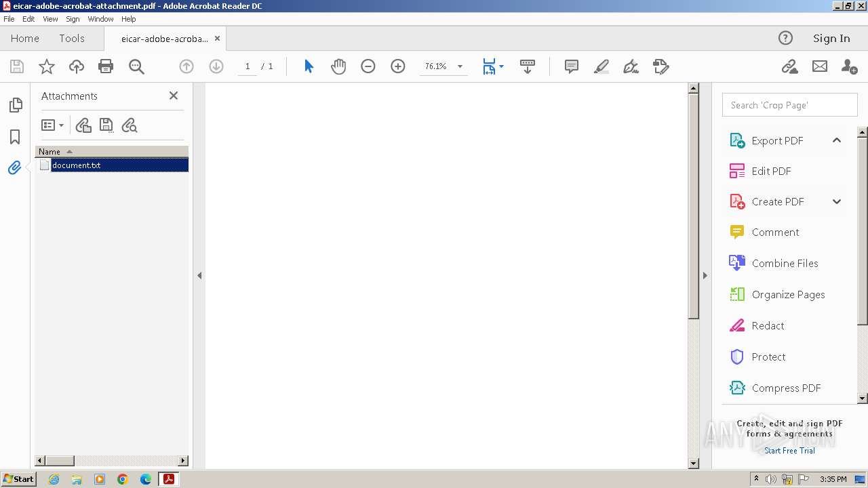Open the Help menu
Screen dimensions: 868x488
[128, 19]
